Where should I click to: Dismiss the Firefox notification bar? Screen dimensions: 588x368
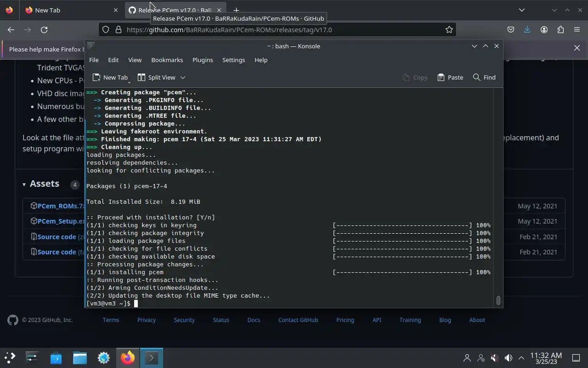577,48
